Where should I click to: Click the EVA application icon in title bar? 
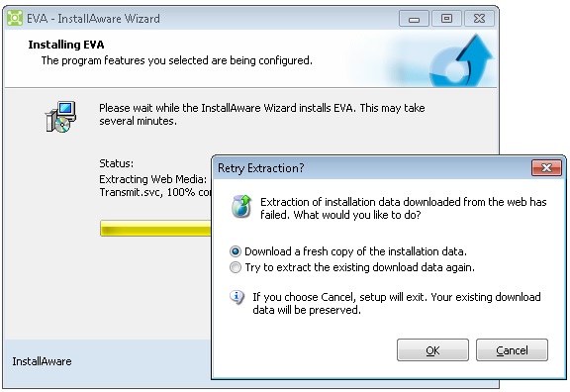pyautogui.click(x=15, y=18)
